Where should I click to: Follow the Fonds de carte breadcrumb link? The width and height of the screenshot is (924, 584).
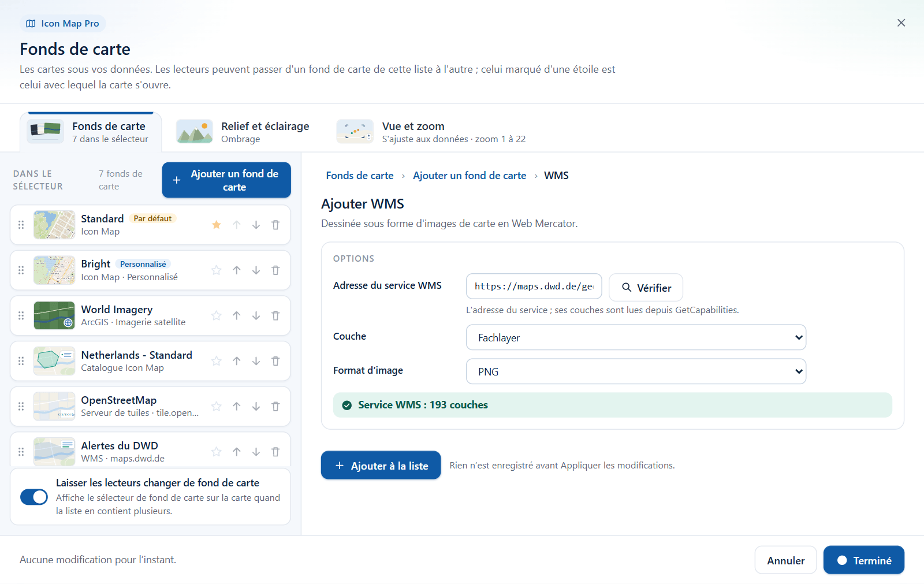point(360,176)
